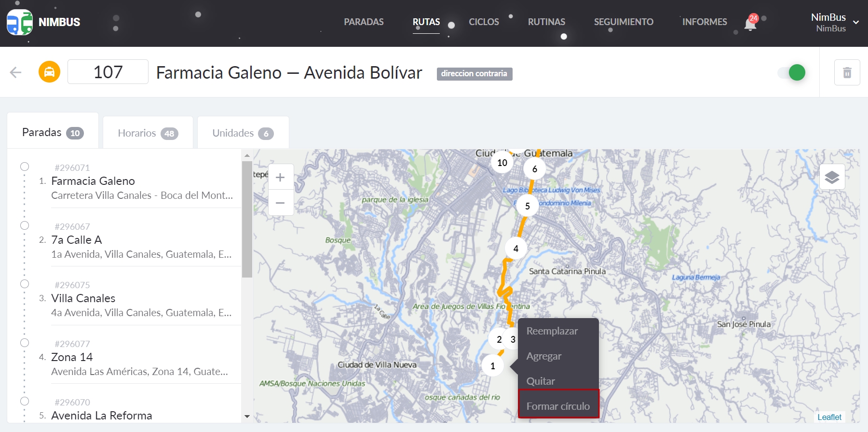Viewport: 868px width, 432px height.
Task: Select stop marker 5 on the map
Action: point(527,206)
